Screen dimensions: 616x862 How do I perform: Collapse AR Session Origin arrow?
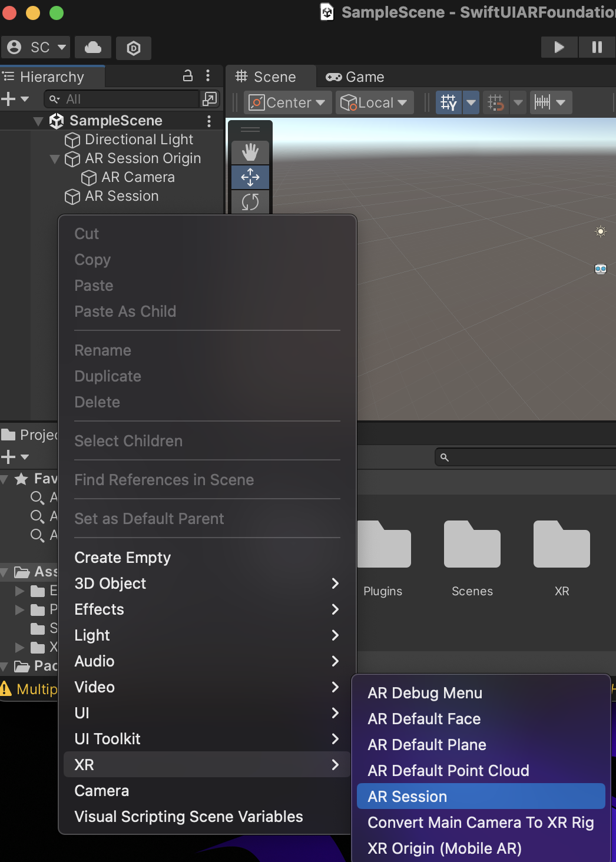coord(55,158)
